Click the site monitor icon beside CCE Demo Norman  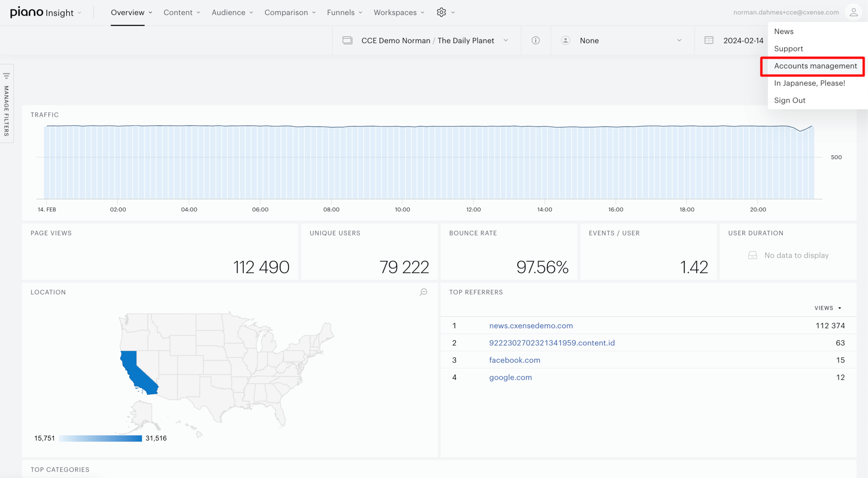tap(348, 40)
